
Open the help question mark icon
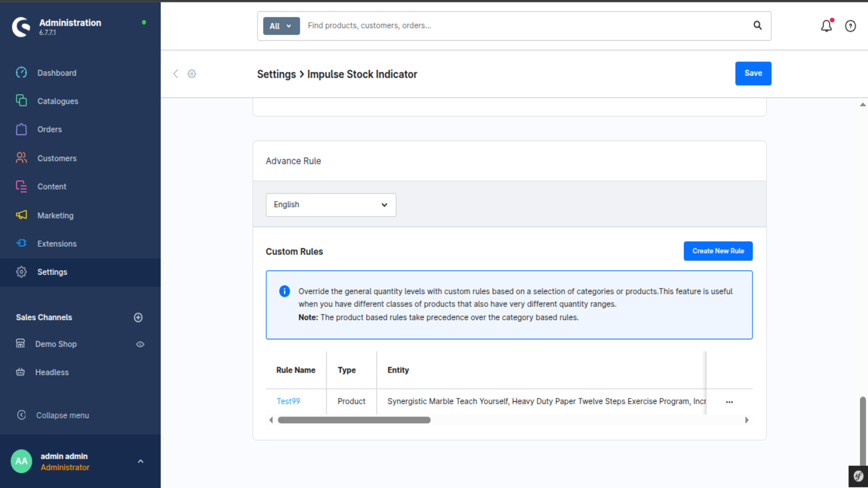pos(850,26)
